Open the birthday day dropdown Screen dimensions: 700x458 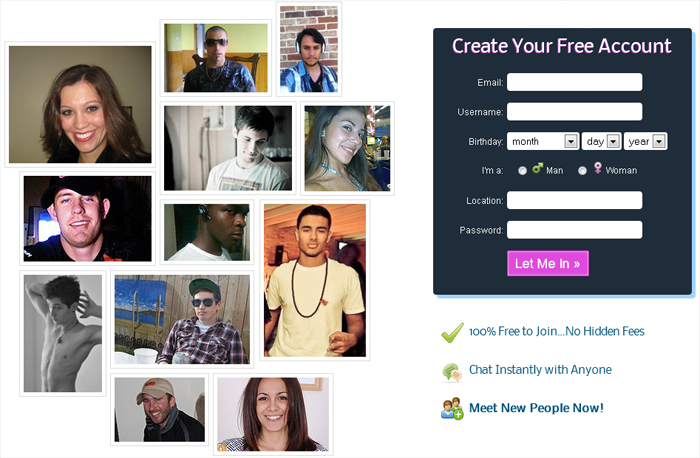point(601,142)
